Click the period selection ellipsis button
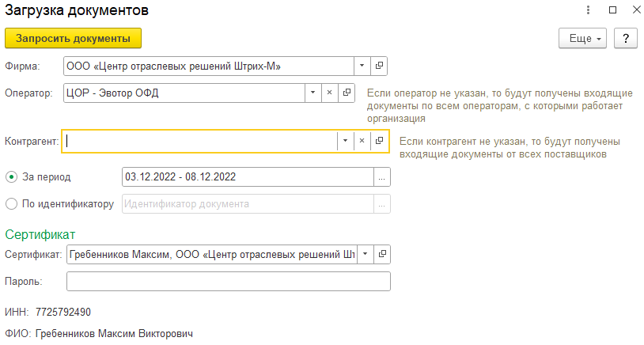644x345 pixels. (x=381, y=177)
